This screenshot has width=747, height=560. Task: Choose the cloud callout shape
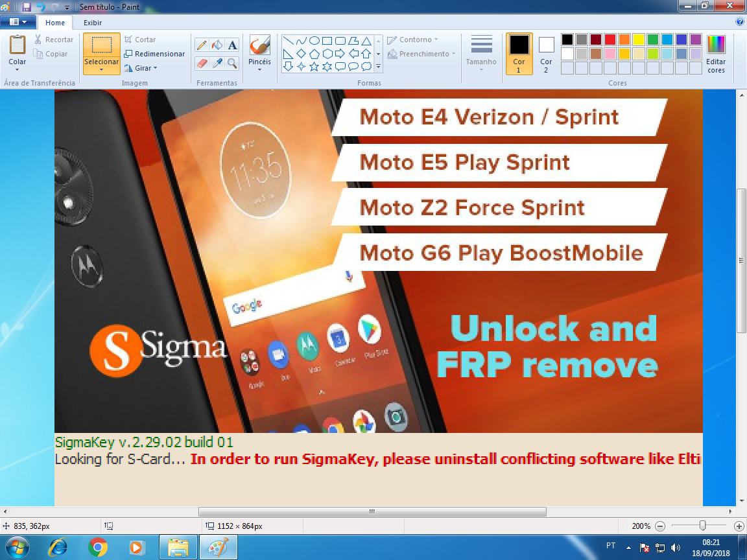pos(366,67)
